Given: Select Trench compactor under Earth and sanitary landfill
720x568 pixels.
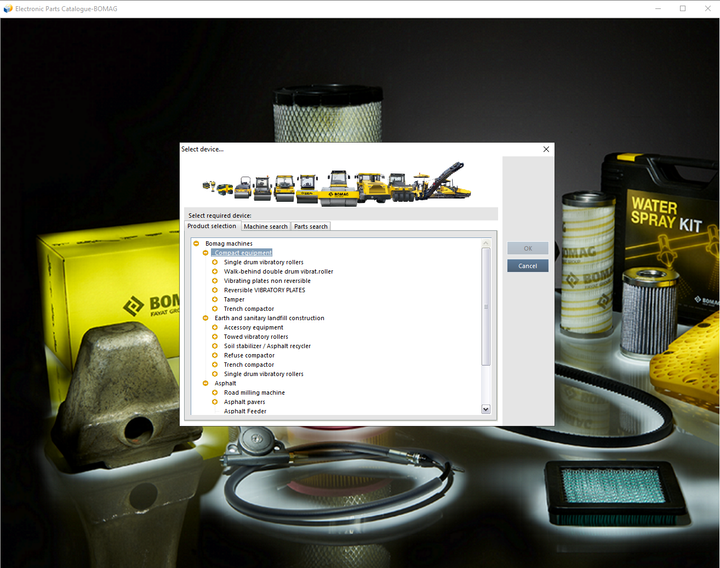Looking at the screenshot, I should [x=248, y=365].
